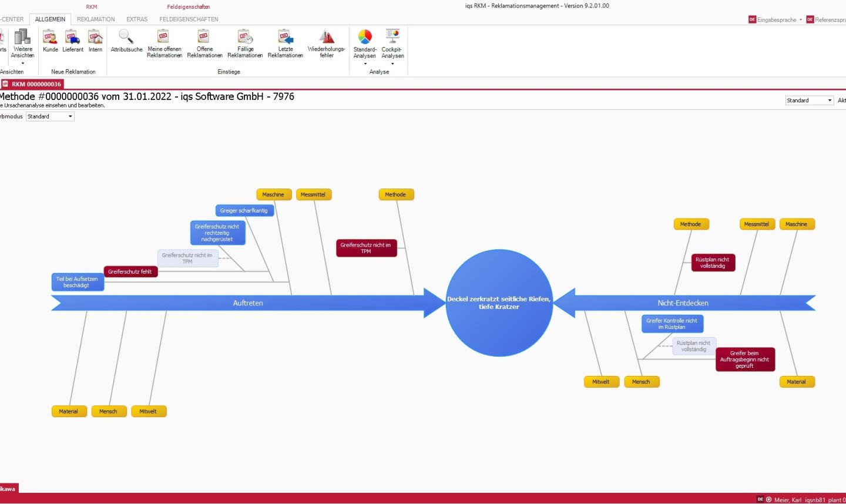The width and height of the screenshot is (846, 504).
Task: Start a Lieferant complaint
Action: pos(72,41)
